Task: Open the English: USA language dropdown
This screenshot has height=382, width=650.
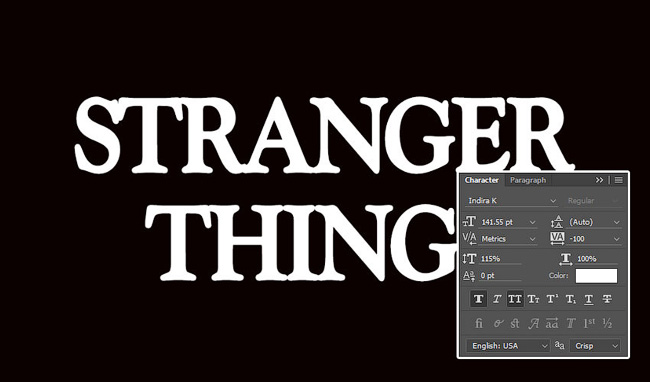Action: tap(508, 346)
